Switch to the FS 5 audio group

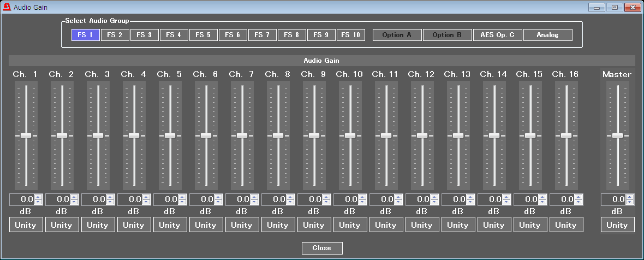203,35
